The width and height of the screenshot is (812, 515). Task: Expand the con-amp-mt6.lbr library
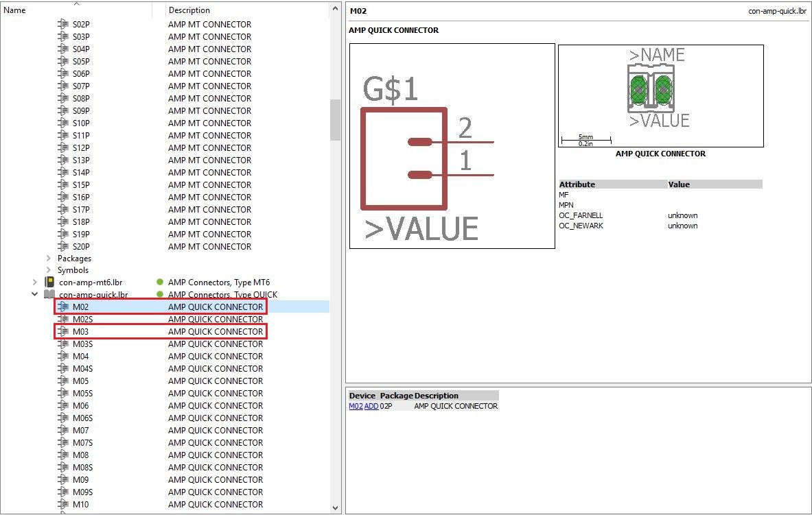click(x=35, y=282)
